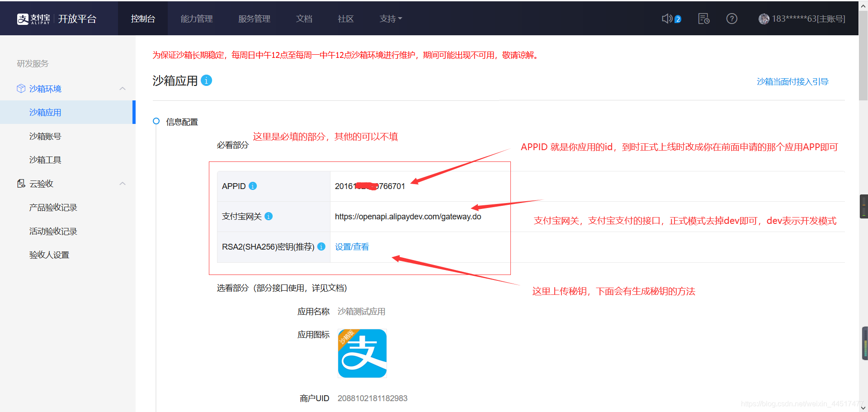Viewport: 868px width, 412px height.
Task: Click the 商户UID value 2088102181182983
Action: [x=373, y=398]
